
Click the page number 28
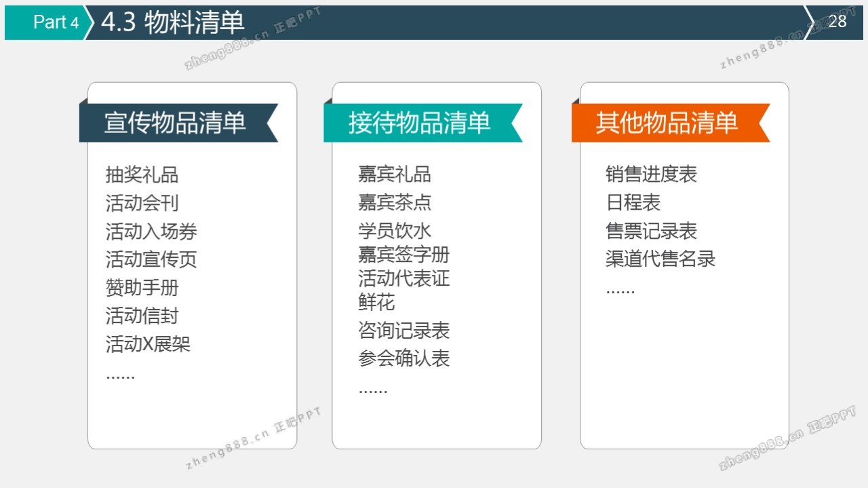click(x=837, y=22)
